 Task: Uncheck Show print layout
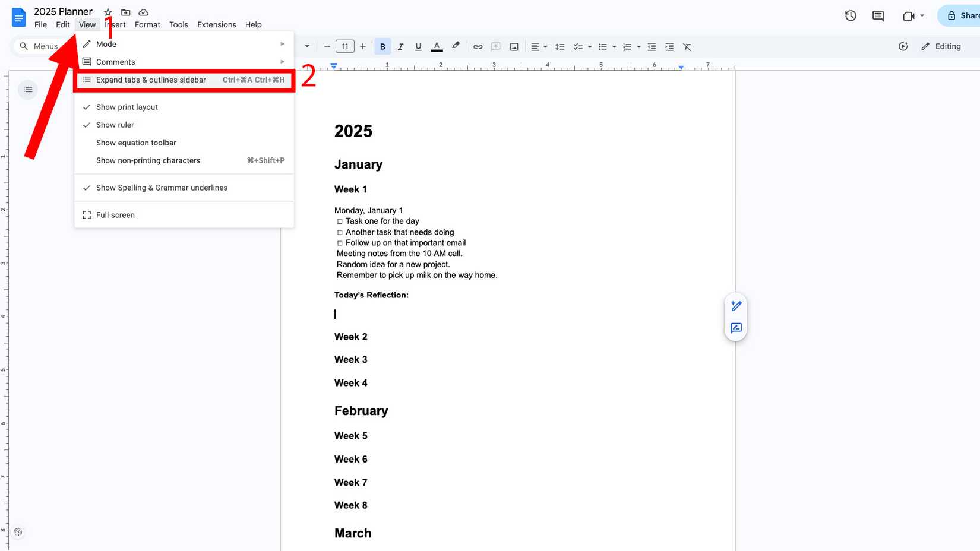coord(127,107)
